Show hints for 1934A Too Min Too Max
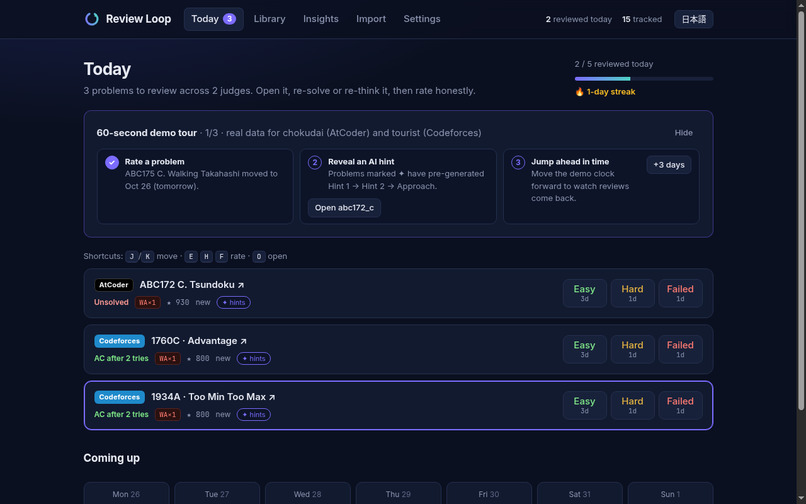Image resolution: width=806 pixels, height=504 pixels. point(253,415)
